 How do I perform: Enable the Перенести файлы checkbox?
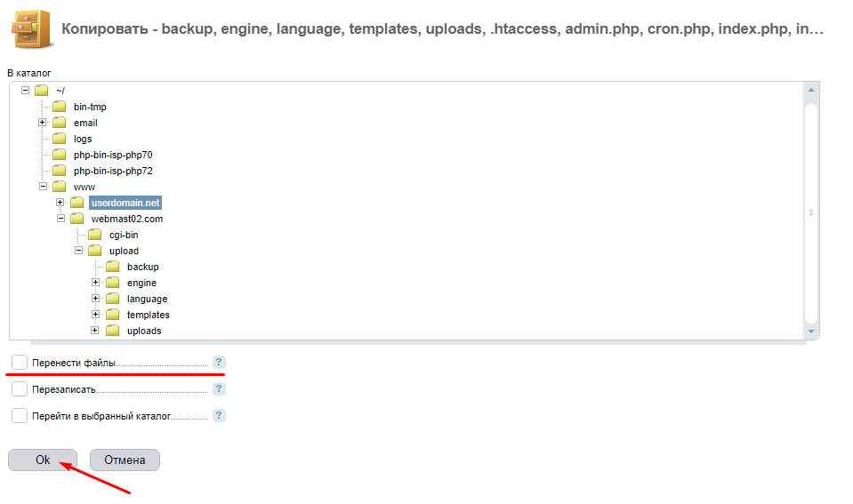(20, 363)
